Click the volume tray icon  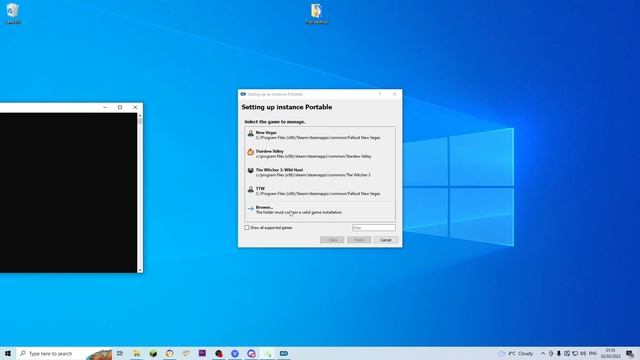pos(583,353)
